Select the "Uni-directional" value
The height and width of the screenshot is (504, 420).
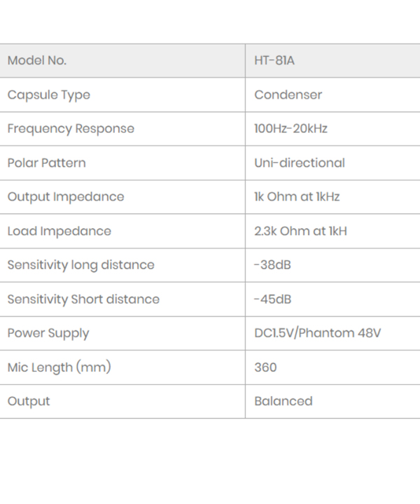click(x=300, y=163)
